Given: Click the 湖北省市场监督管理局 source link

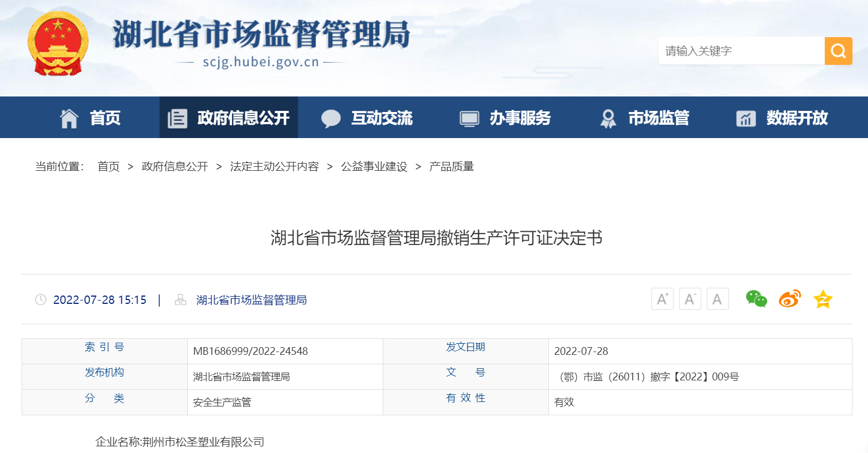Looking at the screenshot, I should coord(251,300).
